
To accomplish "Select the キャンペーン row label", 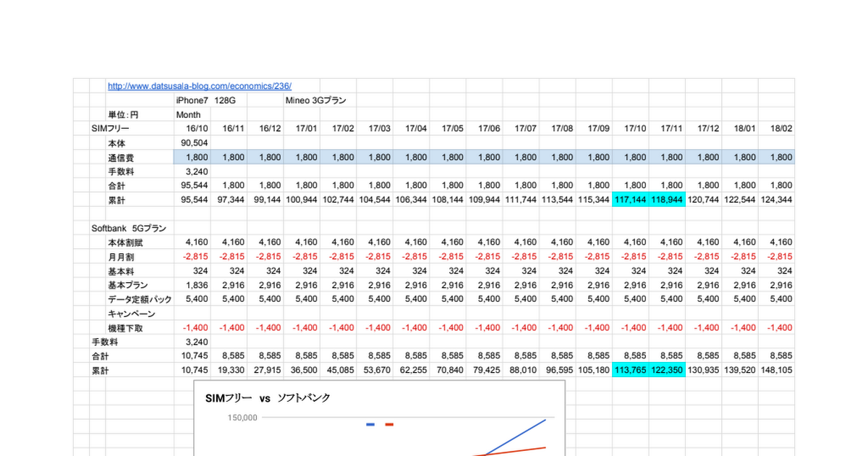I will point(132,313).
